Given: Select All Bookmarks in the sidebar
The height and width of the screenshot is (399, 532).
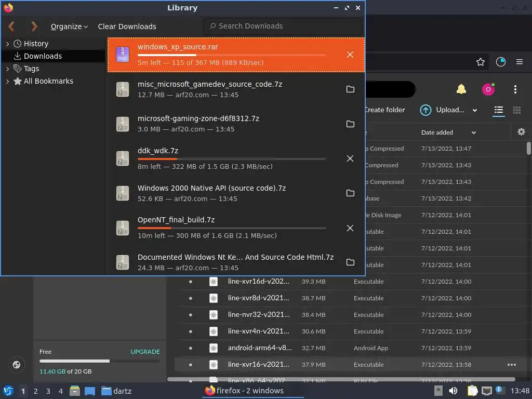Looking at the screenshot, I should click(x=48, y=81).
